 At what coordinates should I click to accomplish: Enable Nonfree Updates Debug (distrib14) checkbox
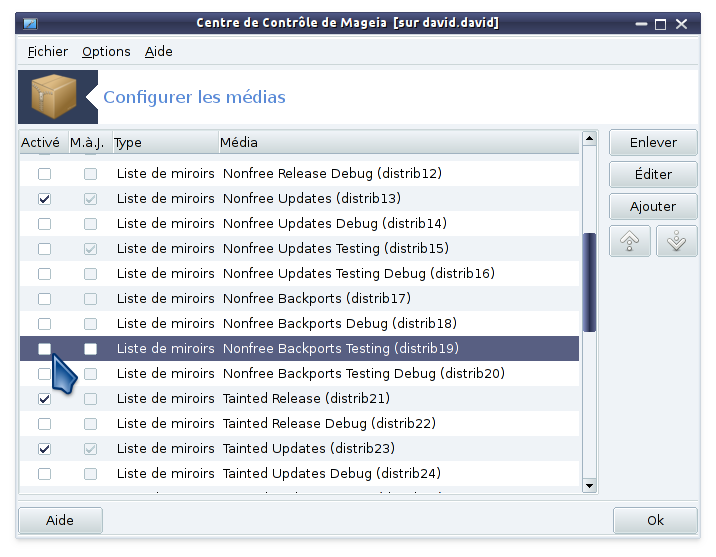[x=44, y=224]
